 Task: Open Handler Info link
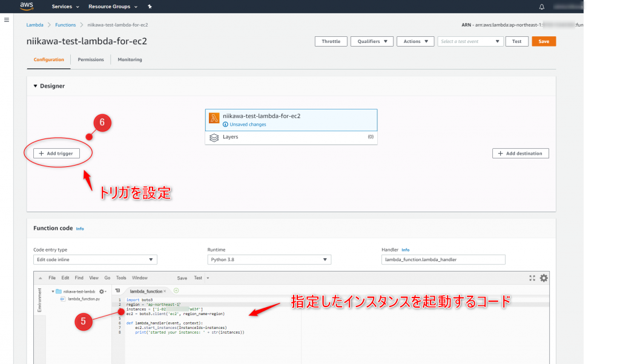pyautogui.click(x=405, y=250)
